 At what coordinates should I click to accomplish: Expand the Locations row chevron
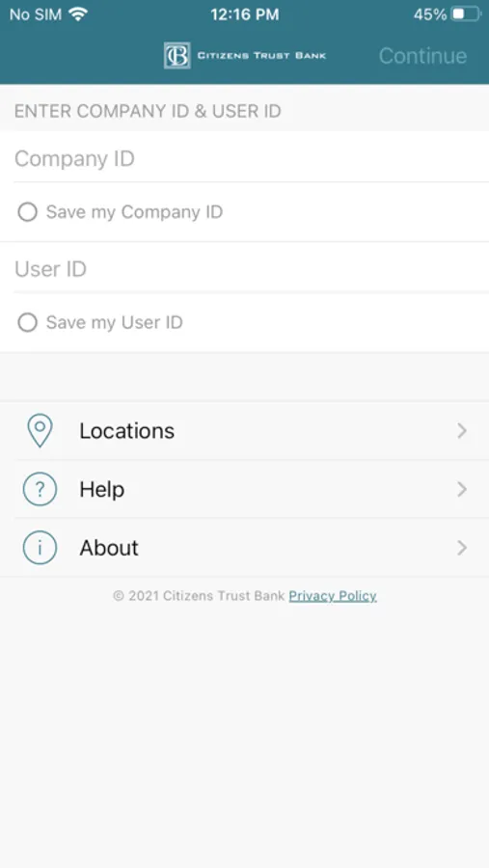tap(462, 431)
